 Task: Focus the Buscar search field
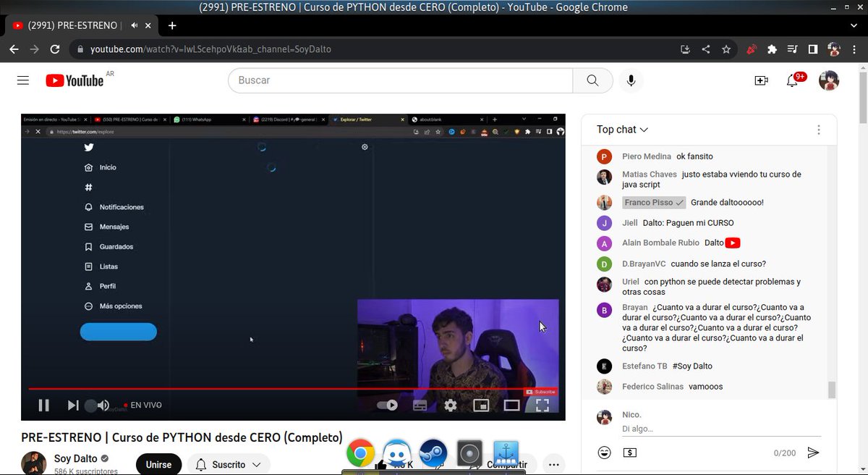point(401,80)
